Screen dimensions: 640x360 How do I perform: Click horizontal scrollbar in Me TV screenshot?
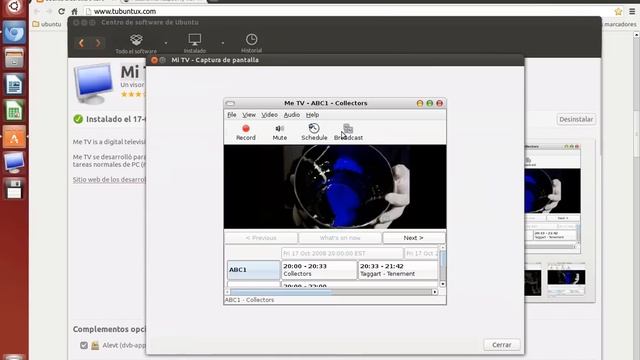331,292
